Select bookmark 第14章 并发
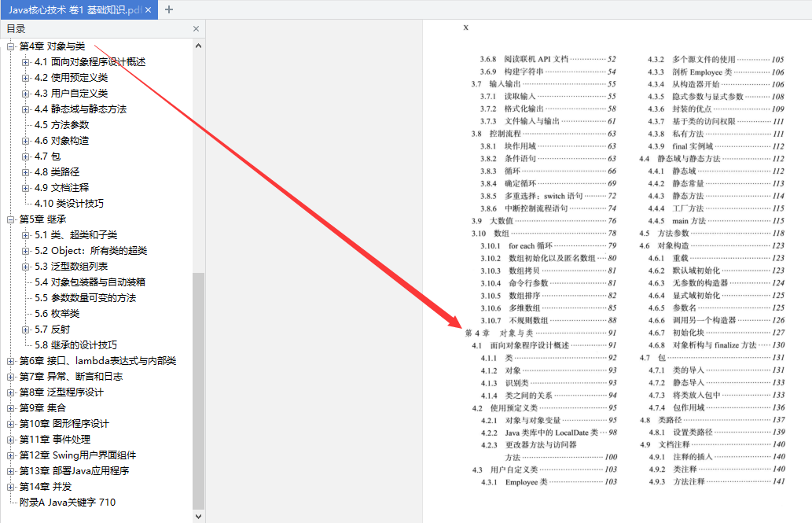 coord(46,486)
